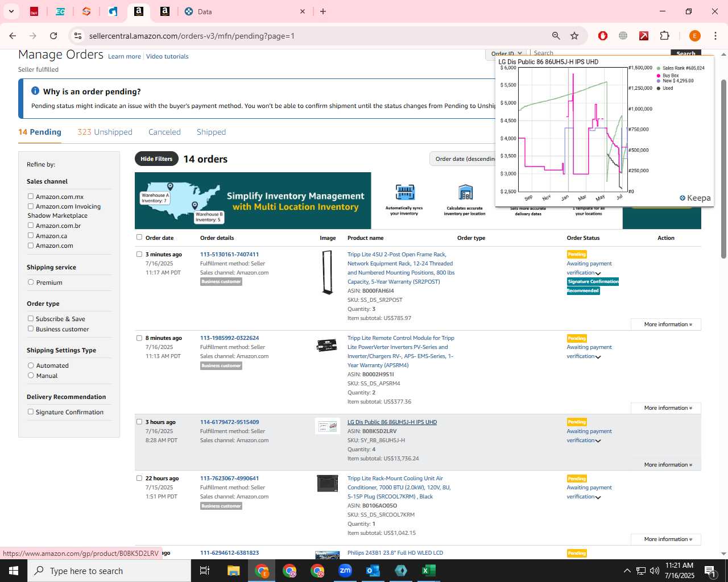Switch to the Canceled orders tab
728x582 pixels.
coord(164,132)
